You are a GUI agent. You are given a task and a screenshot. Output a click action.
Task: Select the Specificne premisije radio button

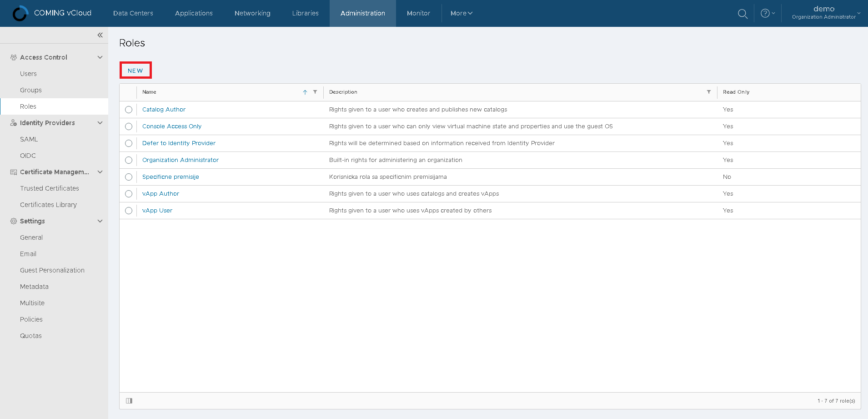pos(129,177)
